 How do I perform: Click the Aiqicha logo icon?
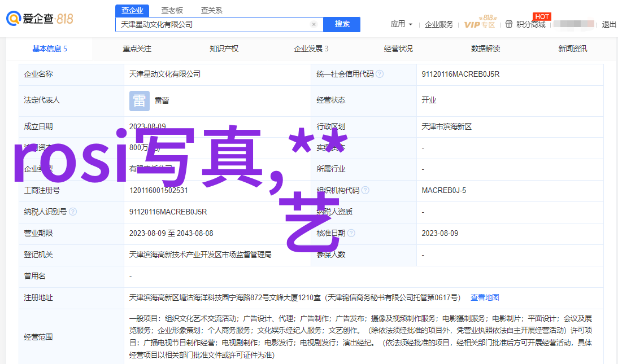coord(14,19)
